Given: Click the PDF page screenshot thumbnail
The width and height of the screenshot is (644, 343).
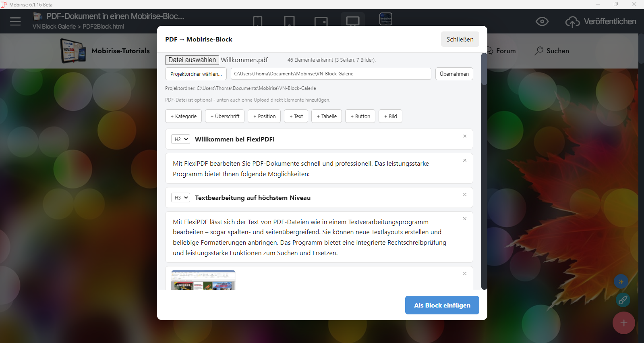Looking at the screenshot, I should pyautogui.click(x=203, y=280).
